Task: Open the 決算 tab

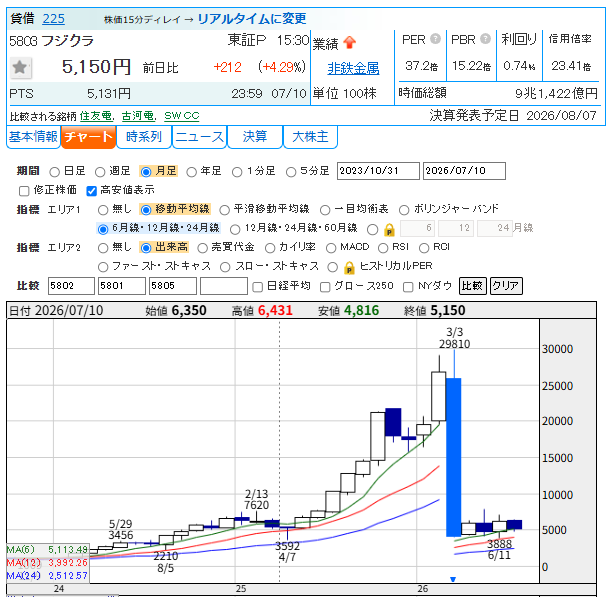Action: pos(255,137)
